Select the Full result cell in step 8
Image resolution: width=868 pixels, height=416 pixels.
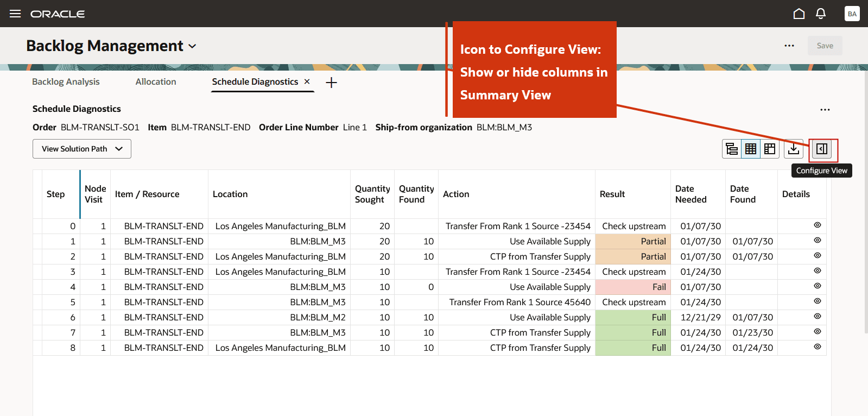[633, 348]
